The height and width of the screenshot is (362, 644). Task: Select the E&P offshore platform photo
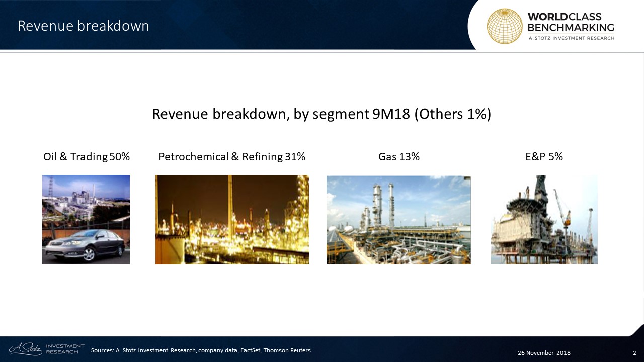click(x=544, y=220)
